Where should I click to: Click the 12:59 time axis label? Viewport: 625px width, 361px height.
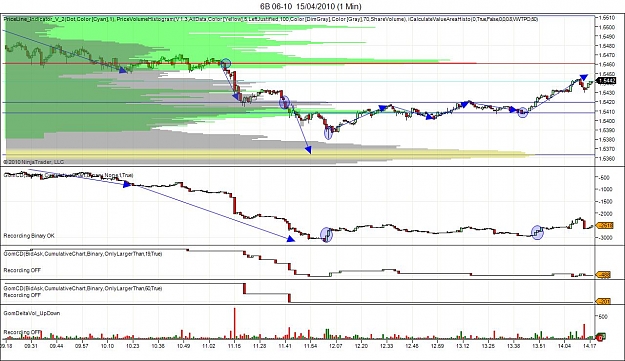[438, 346]
